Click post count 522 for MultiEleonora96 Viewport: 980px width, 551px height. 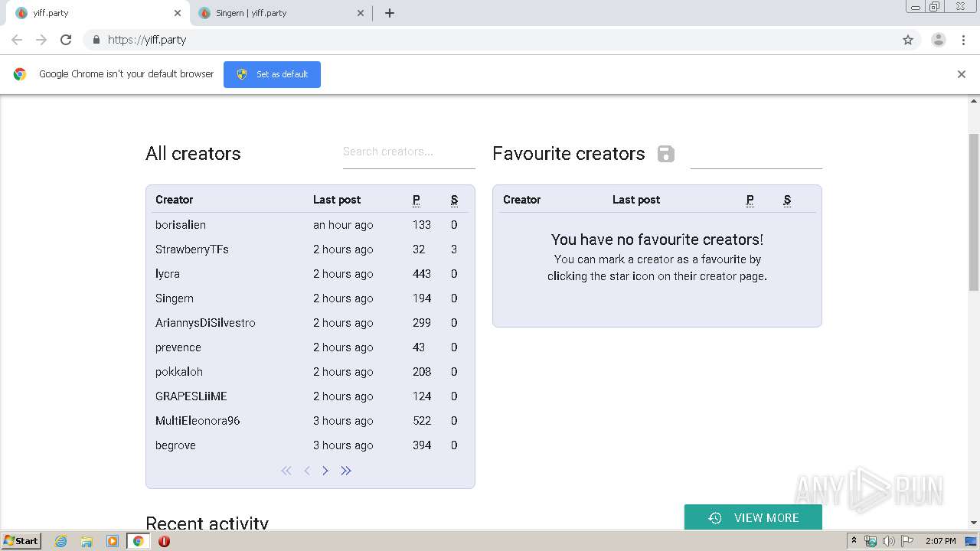(x=422, y=421)
